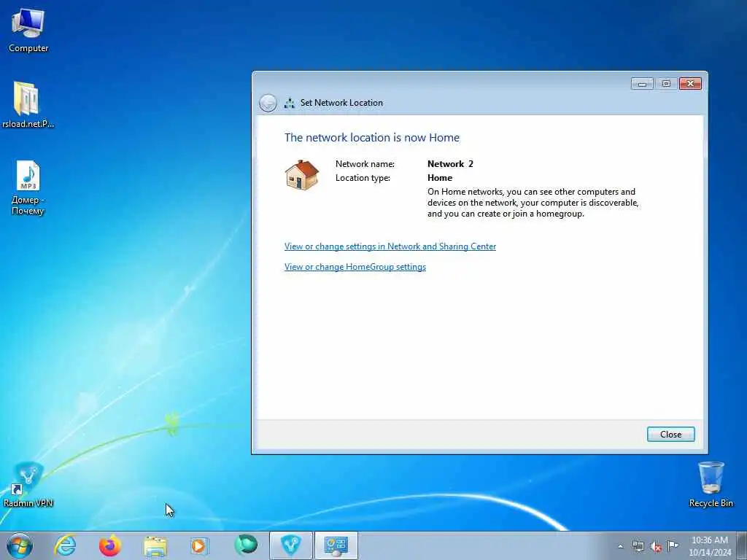The width and height of the screenshot is (747, 560).
Task: Launch Firefox from the taskbar
Action: tap(110, 545)
